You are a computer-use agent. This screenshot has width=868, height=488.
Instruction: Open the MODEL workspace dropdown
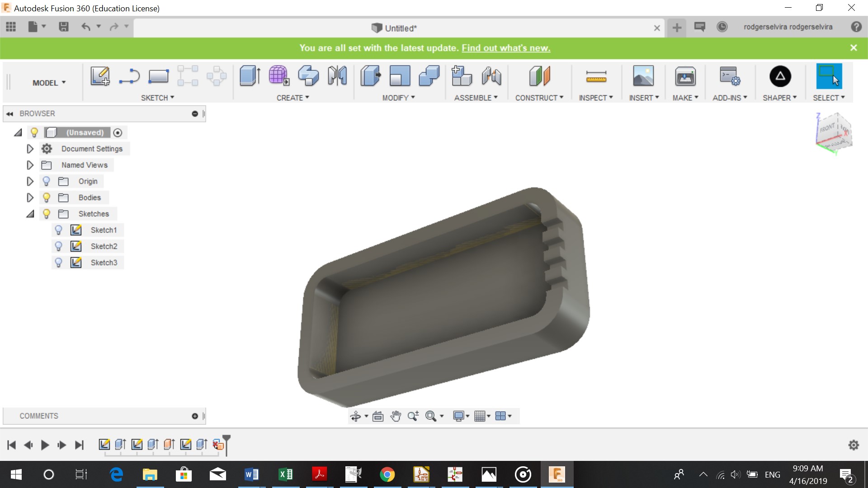[49, 83]
